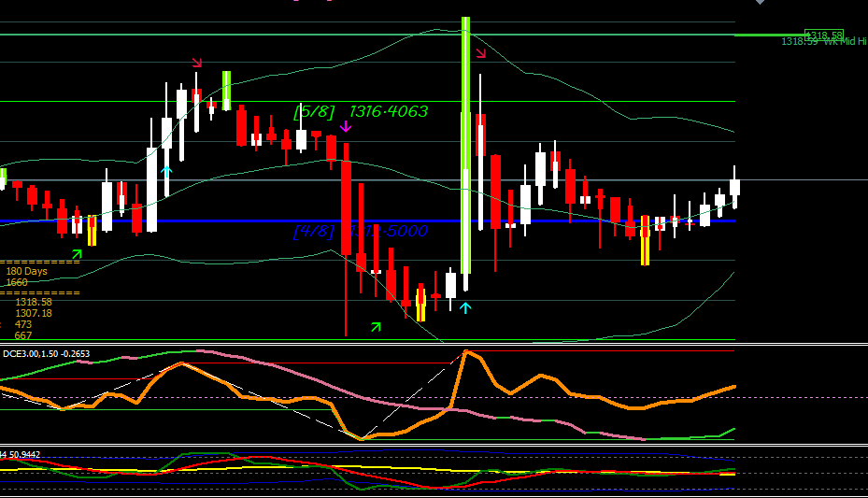Select the 1660 value under 180 Days
Viewport: 868px width, 498px height.
click(x=17, y=282)
